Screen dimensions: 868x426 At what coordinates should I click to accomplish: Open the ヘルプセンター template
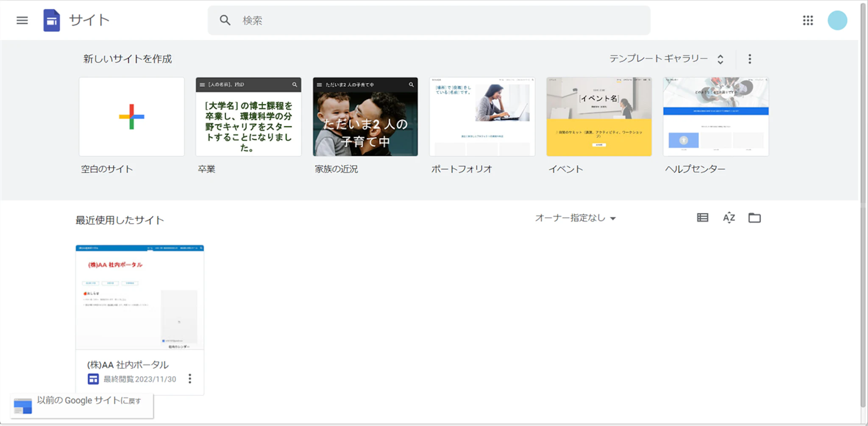pyautogui.click(x=716, y=117)
